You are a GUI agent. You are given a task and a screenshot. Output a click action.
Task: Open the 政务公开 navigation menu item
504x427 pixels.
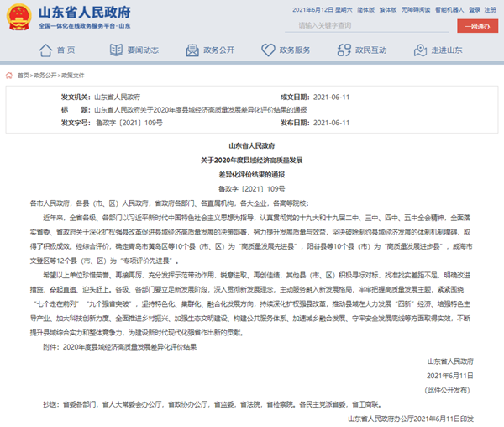tap(219, 50)
